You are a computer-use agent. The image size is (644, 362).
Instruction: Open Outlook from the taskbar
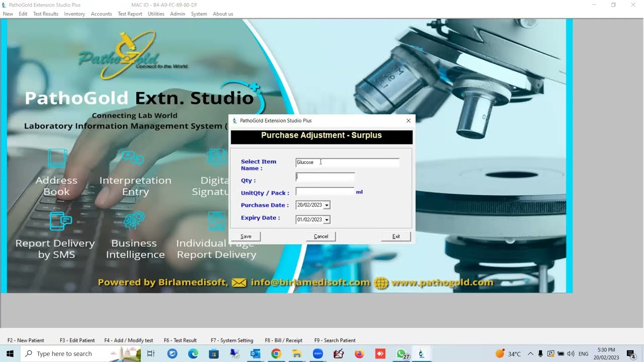(255, 353)
